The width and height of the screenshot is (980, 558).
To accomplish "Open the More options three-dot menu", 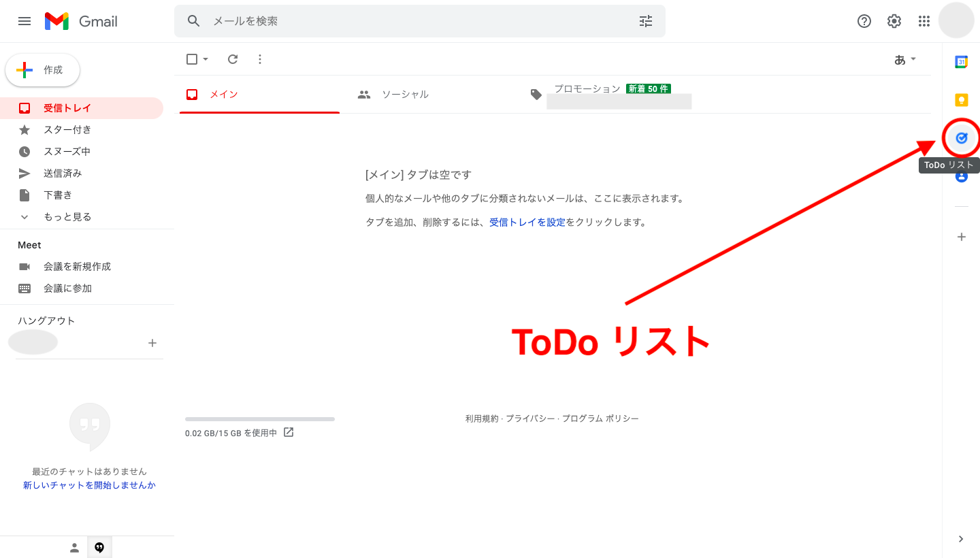I will pos(260,59).
